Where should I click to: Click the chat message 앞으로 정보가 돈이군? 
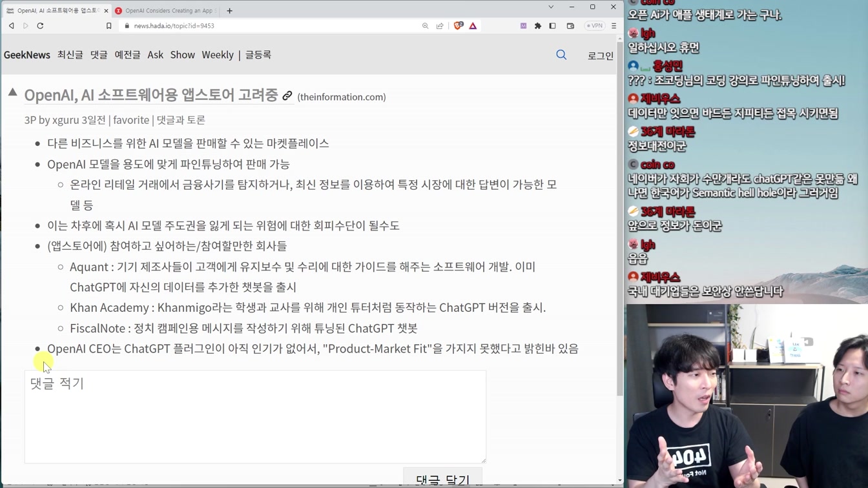point(675,226)
